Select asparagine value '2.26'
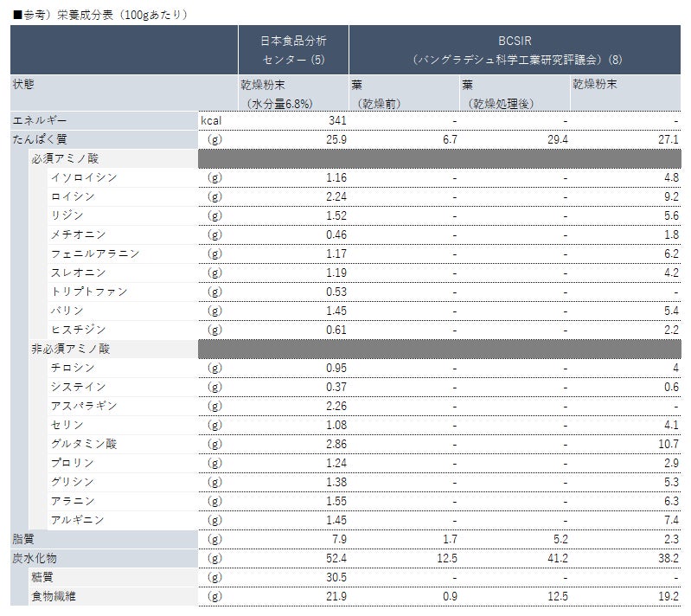Screen dimensions: 691x616 (x=336, y=406)
